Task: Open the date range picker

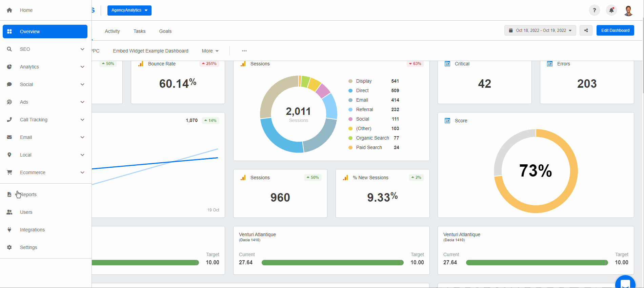Action: (540, 30)
